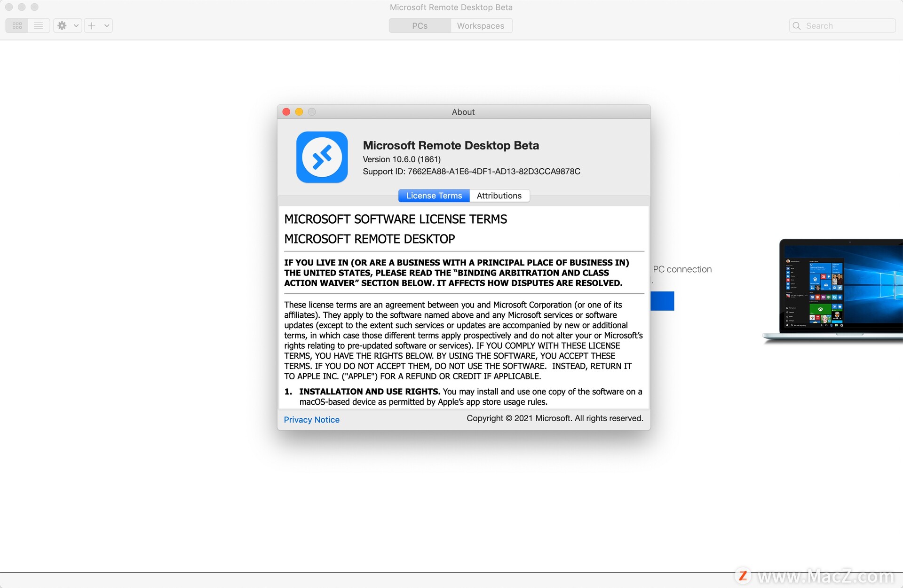Viewport: 903px width, 588px height.
Task: Click the Version 10.6.0 (1861) text
Action: (x=402, y=159)
